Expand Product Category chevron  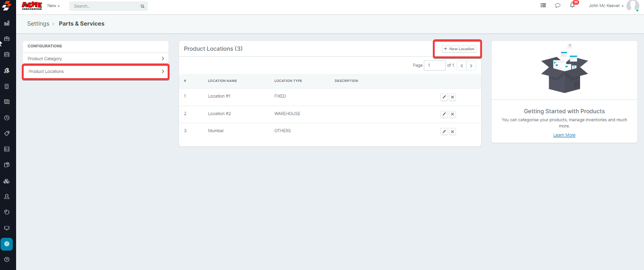point(163,59)
